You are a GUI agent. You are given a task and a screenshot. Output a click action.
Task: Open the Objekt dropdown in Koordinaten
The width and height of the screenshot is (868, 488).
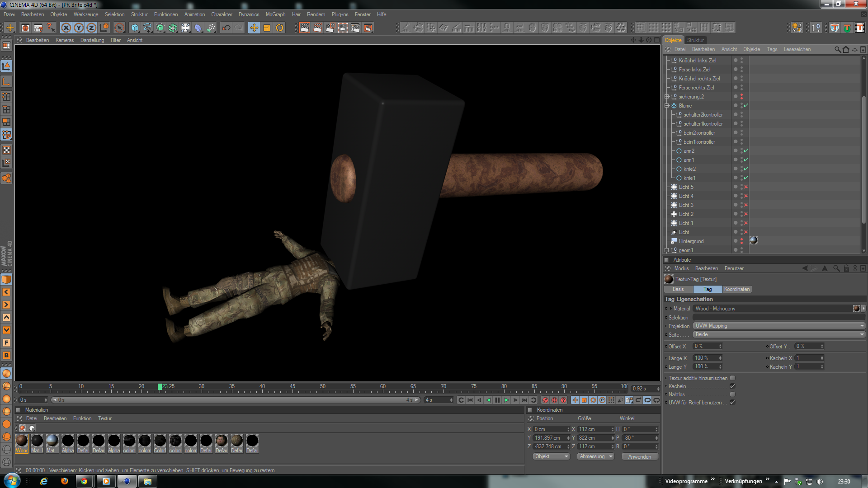(551, 456)
